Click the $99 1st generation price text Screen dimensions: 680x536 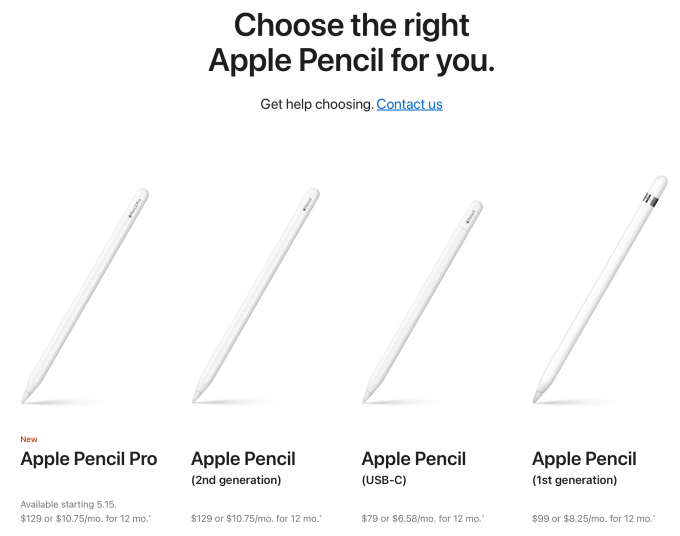pos(593,519)
